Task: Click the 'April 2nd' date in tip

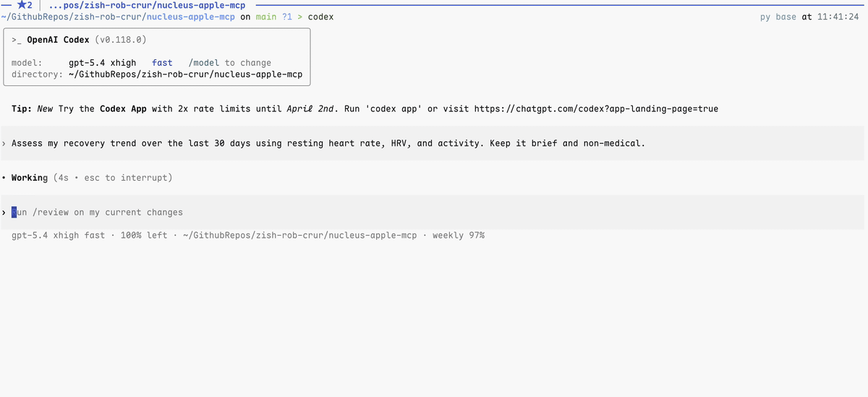Action: click(311, 108)
